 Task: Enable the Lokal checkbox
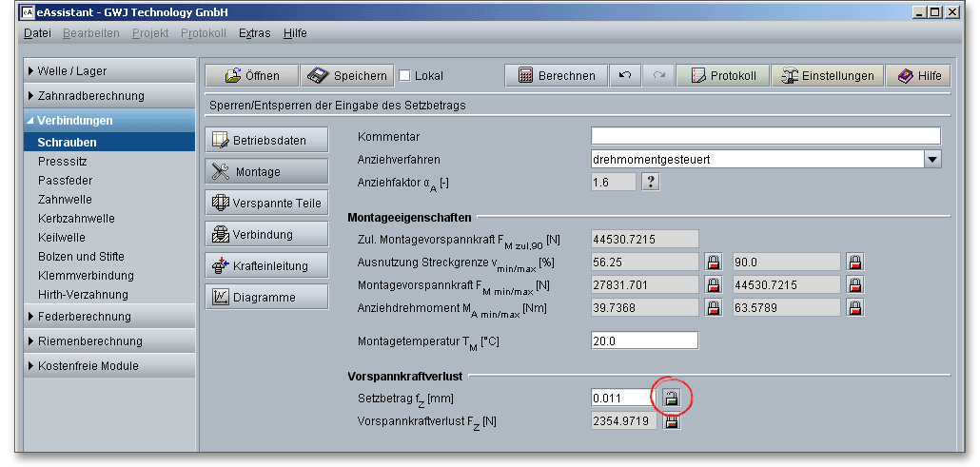404,76
